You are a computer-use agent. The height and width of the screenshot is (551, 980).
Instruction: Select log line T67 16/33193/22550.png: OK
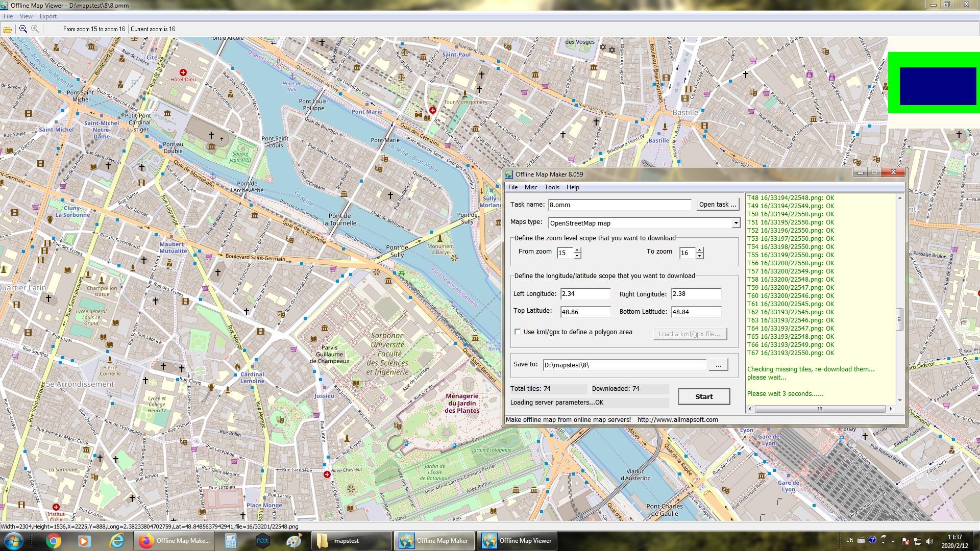point(791,353)
